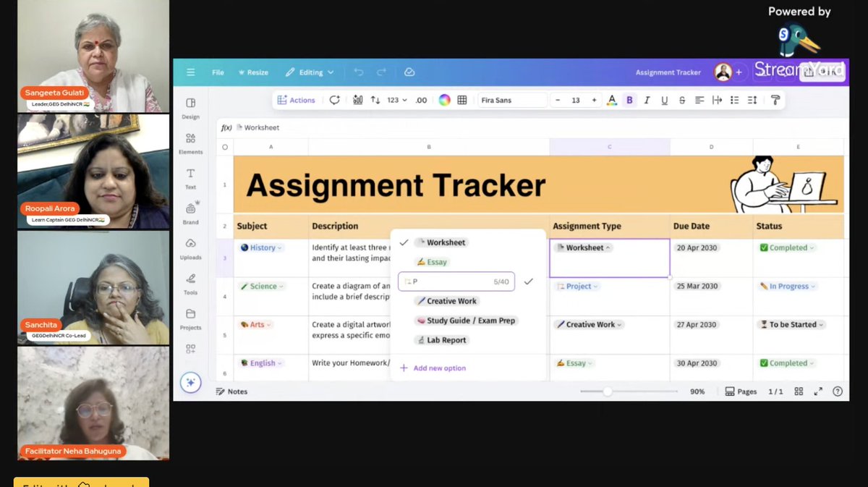This screenshot has height=487, width=868.
Task: Click the Redo arrow
Action: tap(381, 72)
